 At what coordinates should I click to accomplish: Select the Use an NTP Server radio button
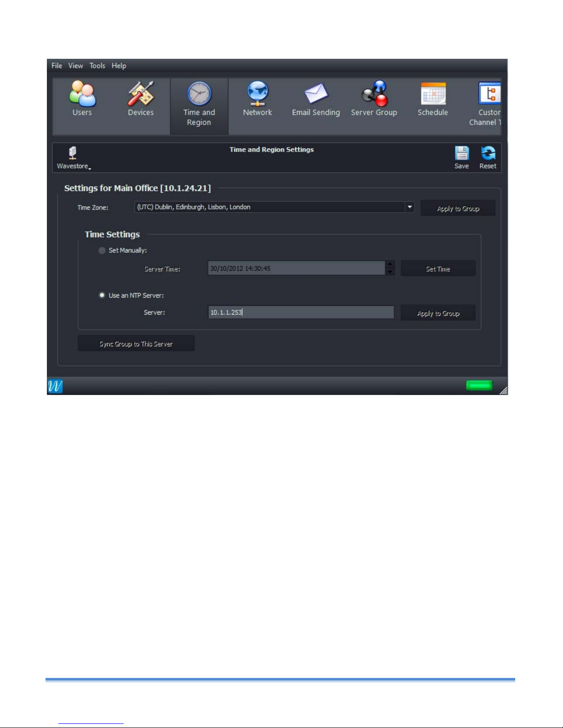coord(102,295)
